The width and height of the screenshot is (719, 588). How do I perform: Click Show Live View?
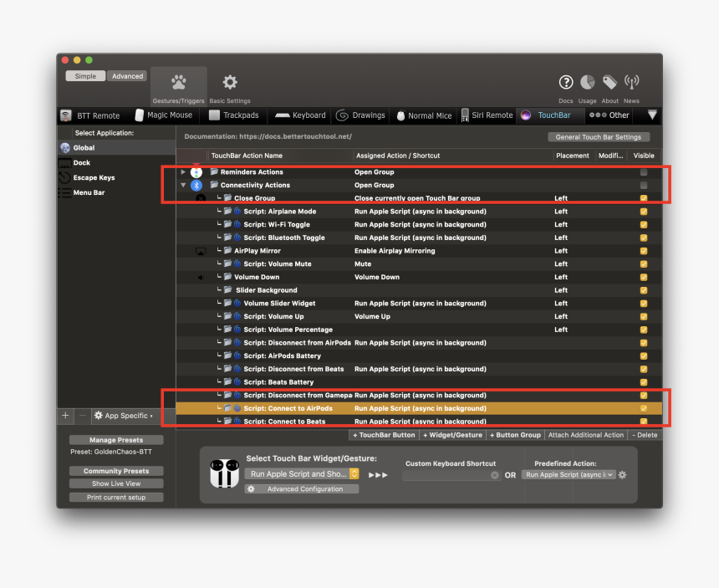(116, 483)
